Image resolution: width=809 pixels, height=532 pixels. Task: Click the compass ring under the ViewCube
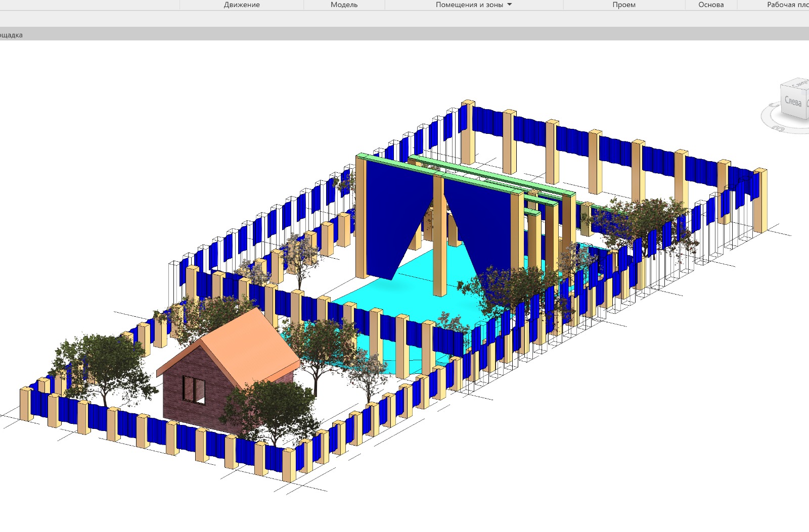[774, 121]
